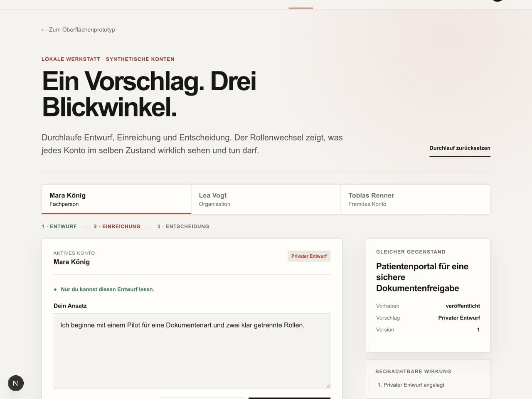This screenshot has height=399, width=532.
Task: Click the Version value 1
Action: click(478, 330)
